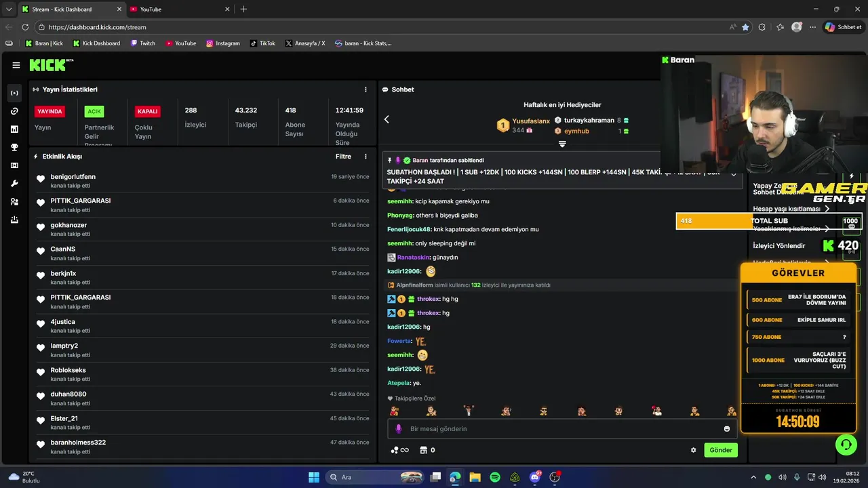Open the baran - Kick Stats bookmark
Screen dimensions: 868x488
pyautogui.click(x=363, y=43)
